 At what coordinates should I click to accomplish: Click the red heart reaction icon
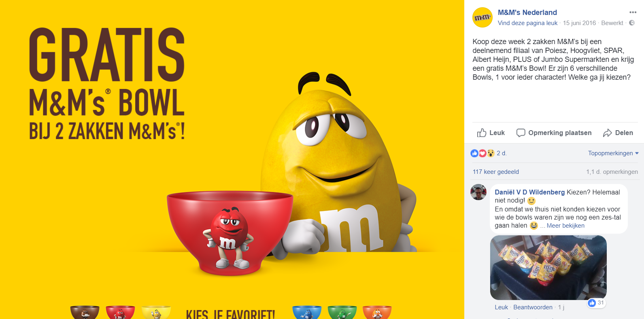[x=482, y=153]
